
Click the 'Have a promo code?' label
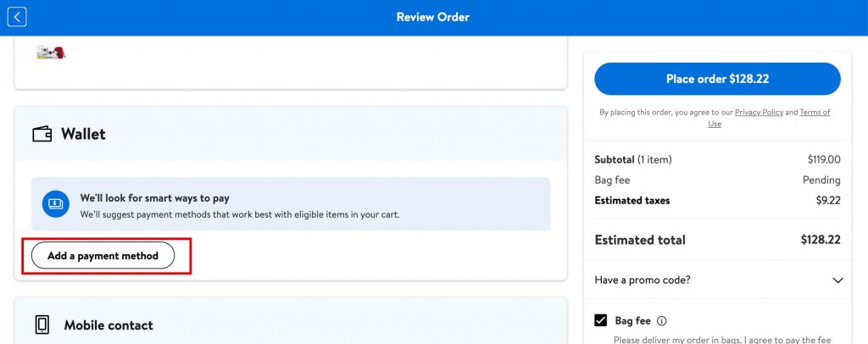pyautogui.click(x=642, y=280)
